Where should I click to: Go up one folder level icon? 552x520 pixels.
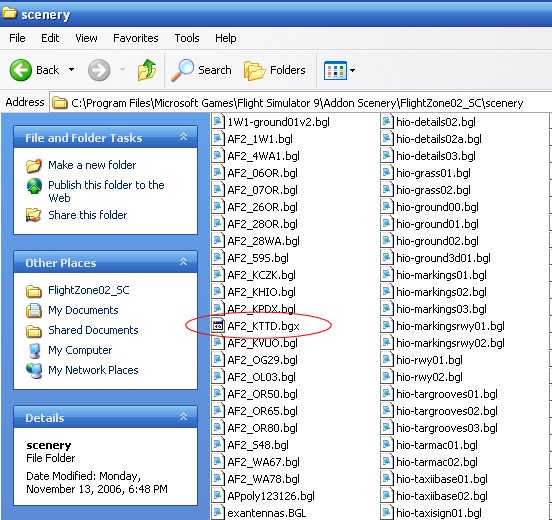point(147,70)
